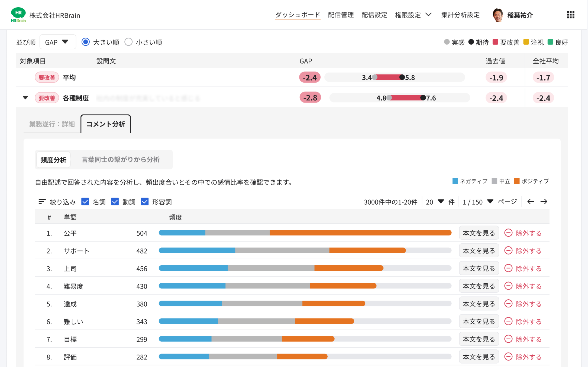Click the 公平 sentiment frequency bar
Screen dimensions: 588x367
click(305, 233)
